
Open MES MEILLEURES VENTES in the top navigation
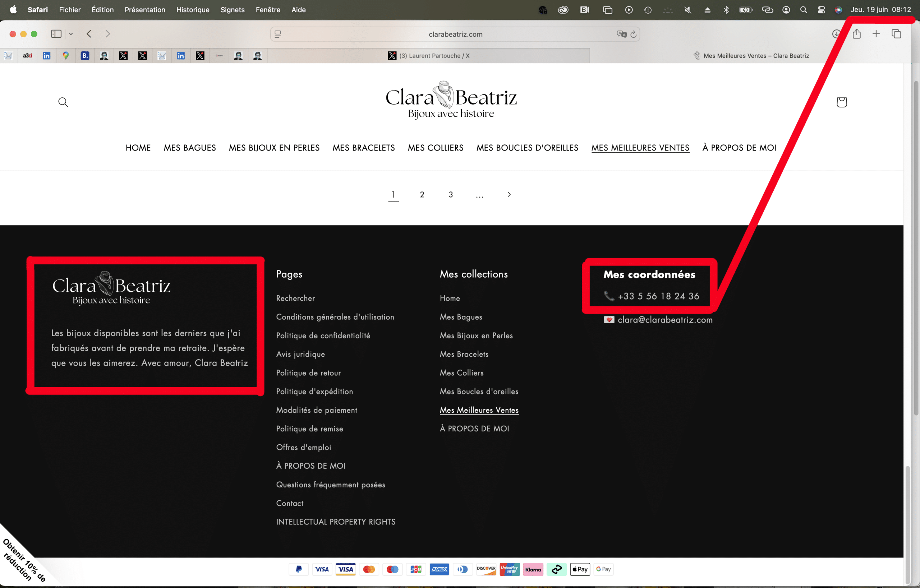pyautogui.click(x=640, y=148)
